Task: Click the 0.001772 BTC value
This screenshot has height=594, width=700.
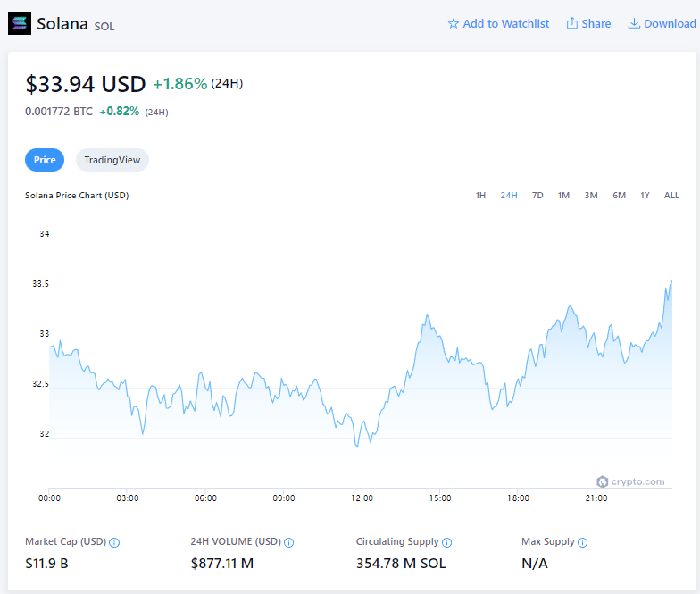Action: (x=59, y=111)
